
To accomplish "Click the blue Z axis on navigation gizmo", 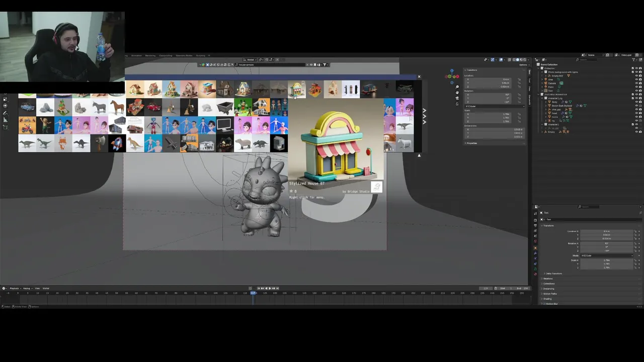I will tap(452, 71).
